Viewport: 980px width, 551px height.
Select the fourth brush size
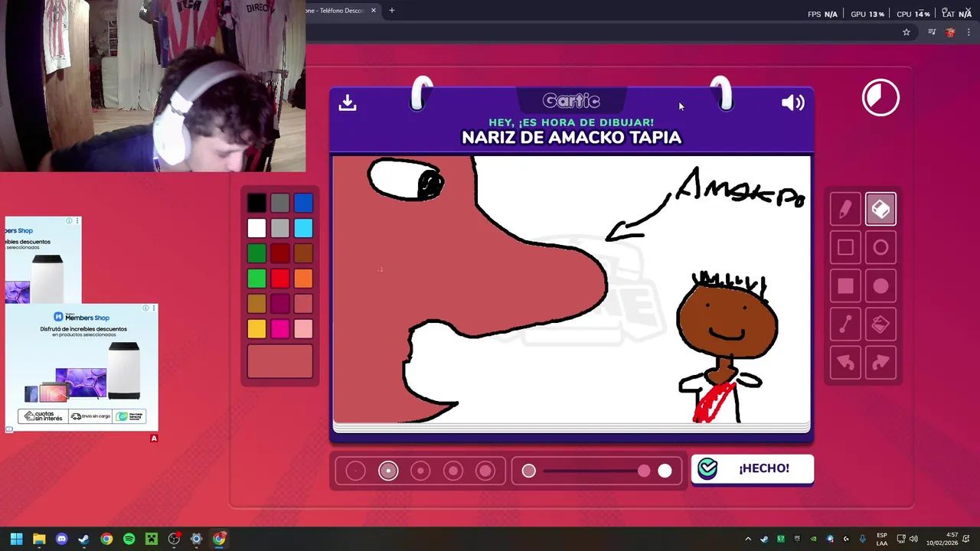(453, 471)
